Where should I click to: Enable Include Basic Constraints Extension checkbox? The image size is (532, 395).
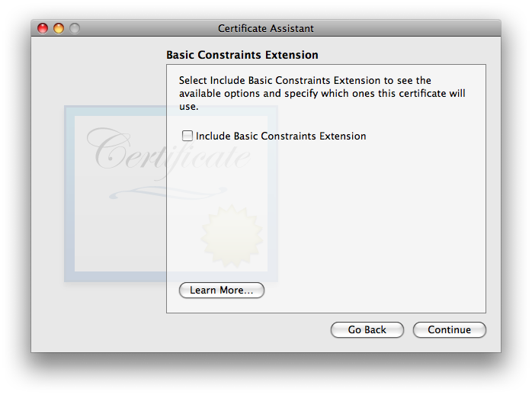coord(187,136)
